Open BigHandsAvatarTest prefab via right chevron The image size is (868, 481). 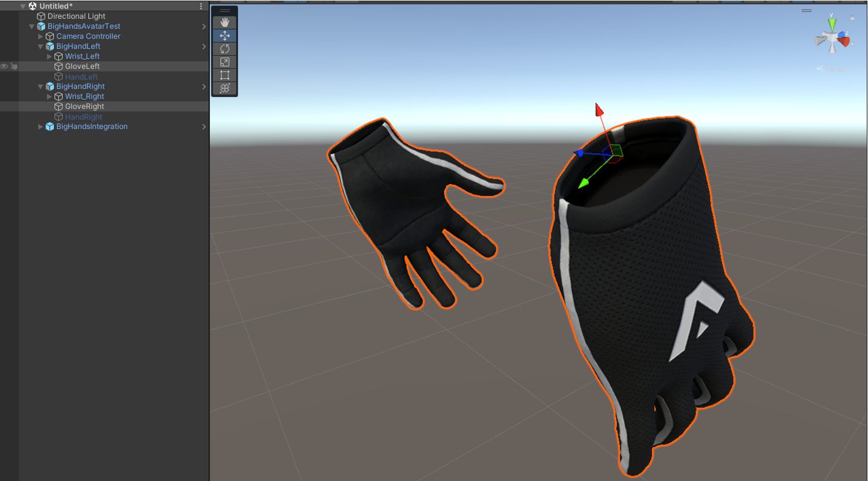coord(204,27)
